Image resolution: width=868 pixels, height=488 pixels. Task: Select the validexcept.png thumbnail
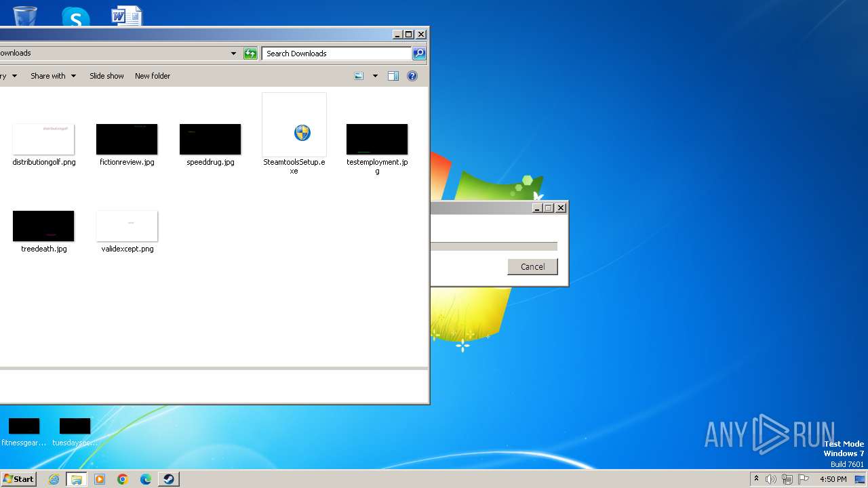point(127,226)
